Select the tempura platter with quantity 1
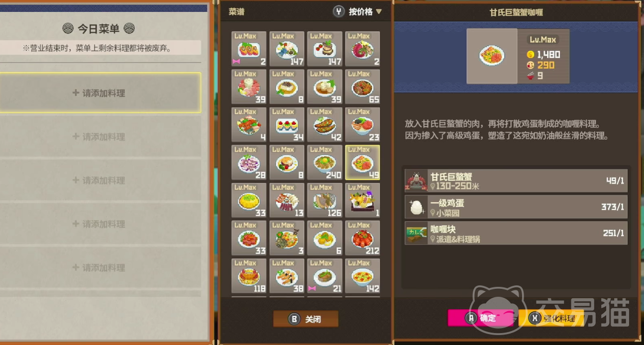 point(362,200)
